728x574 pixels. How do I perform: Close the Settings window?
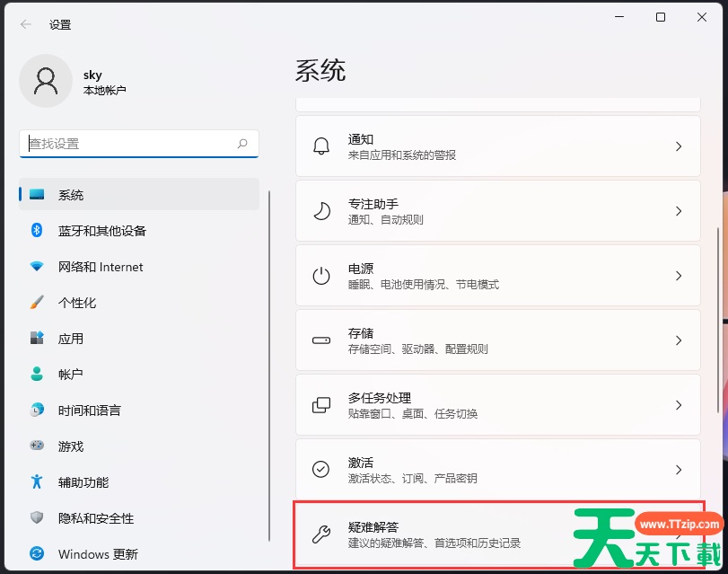[702, 17]
